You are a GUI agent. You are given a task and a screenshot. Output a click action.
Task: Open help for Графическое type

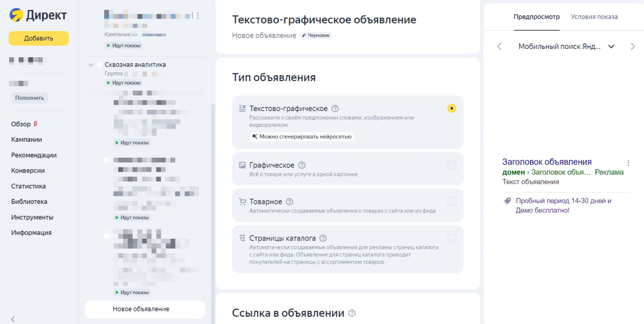302,165
